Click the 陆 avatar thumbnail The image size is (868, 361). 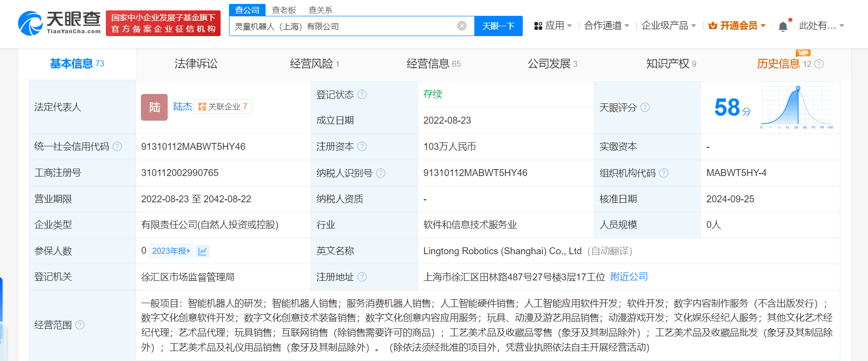click(x=154, y=107)
